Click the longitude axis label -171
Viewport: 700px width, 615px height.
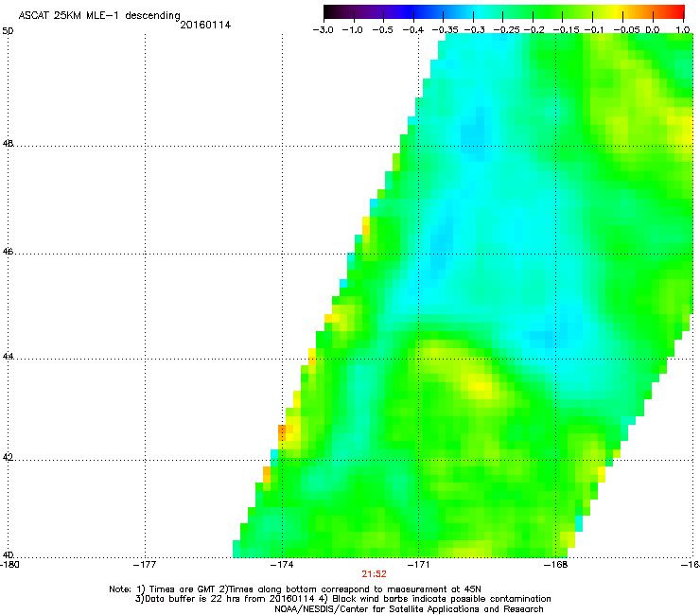(419, 565)
